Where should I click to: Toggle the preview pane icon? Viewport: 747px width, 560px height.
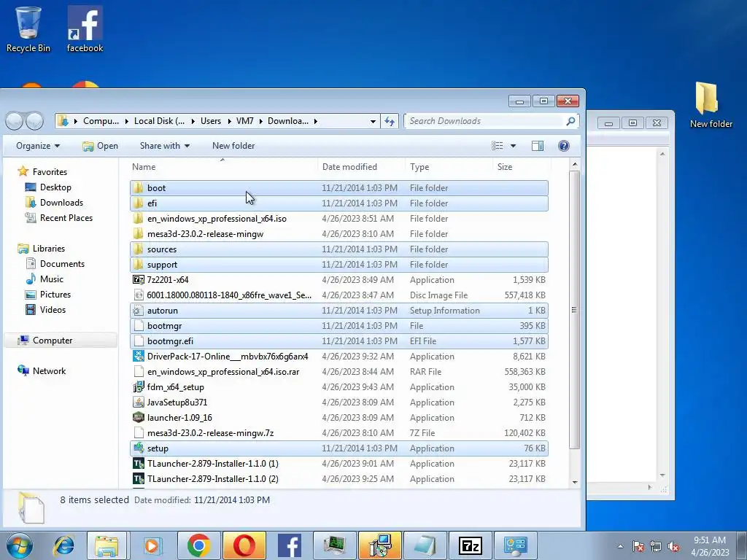538,146
